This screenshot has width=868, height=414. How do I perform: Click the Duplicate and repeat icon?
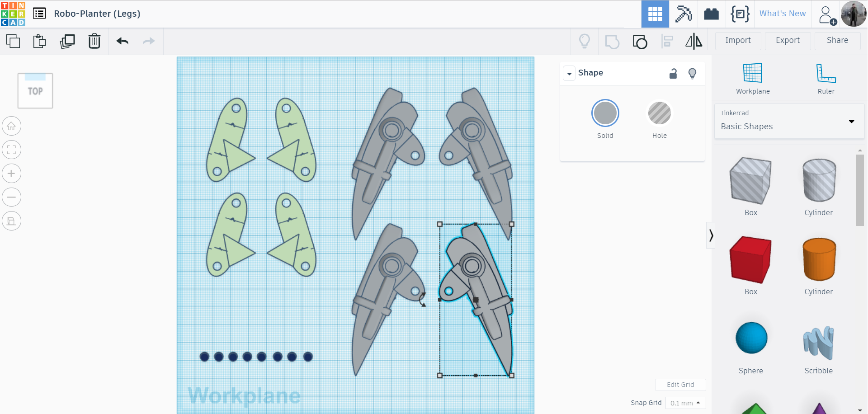tap(67, 41)
